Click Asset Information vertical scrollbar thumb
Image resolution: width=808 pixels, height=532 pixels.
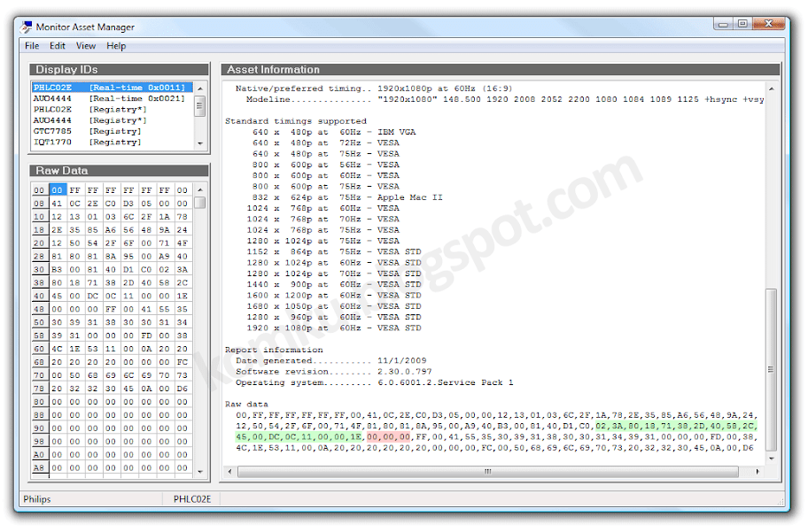pos(772,369)
